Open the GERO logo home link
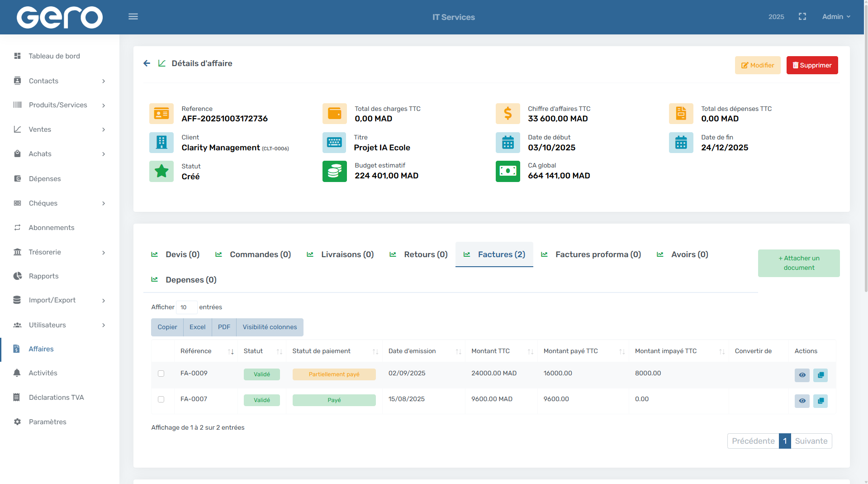The width and height of the screenshot is (868, 484). (x=60, y=17)
